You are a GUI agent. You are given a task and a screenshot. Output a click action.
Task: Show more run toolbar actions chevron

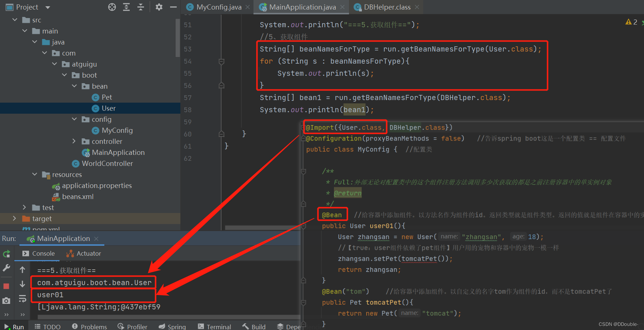pos(6,315)
